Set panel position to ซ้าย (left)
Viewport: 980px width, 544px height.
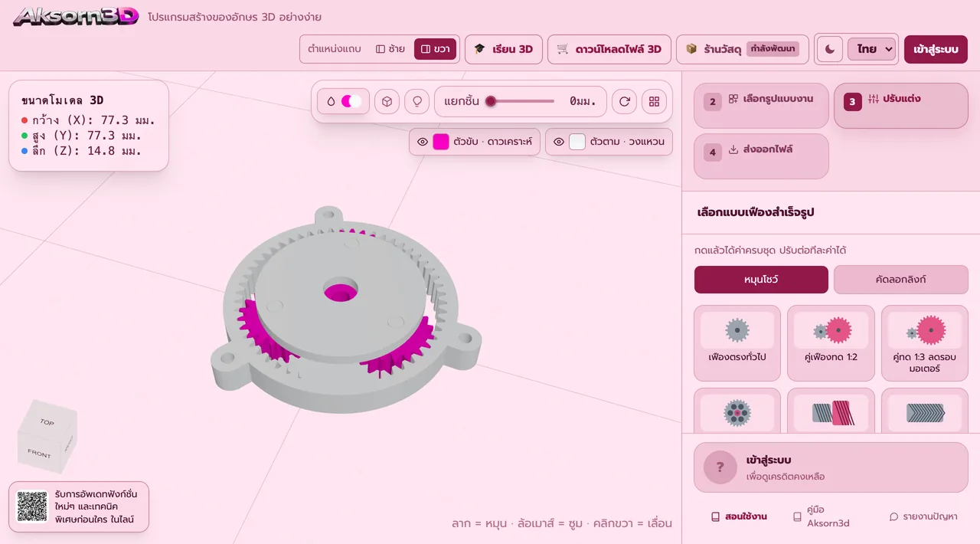(390, 49)
